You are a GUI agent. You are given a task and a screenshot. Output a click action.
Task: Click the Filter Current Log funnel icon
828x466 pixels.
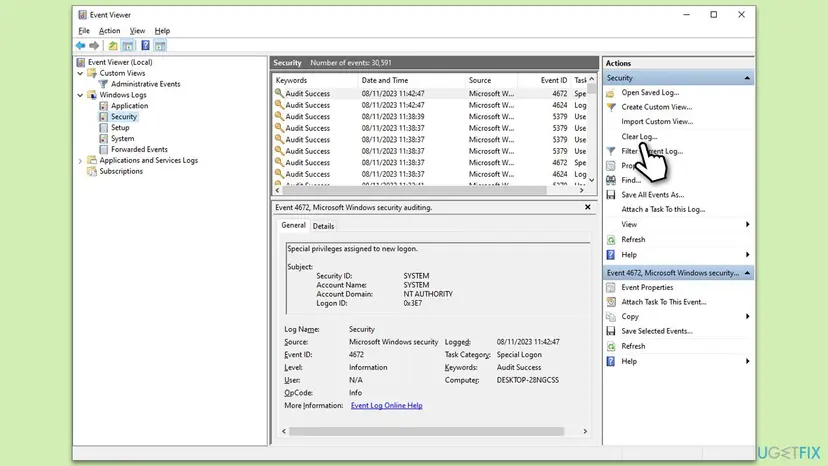611,151
